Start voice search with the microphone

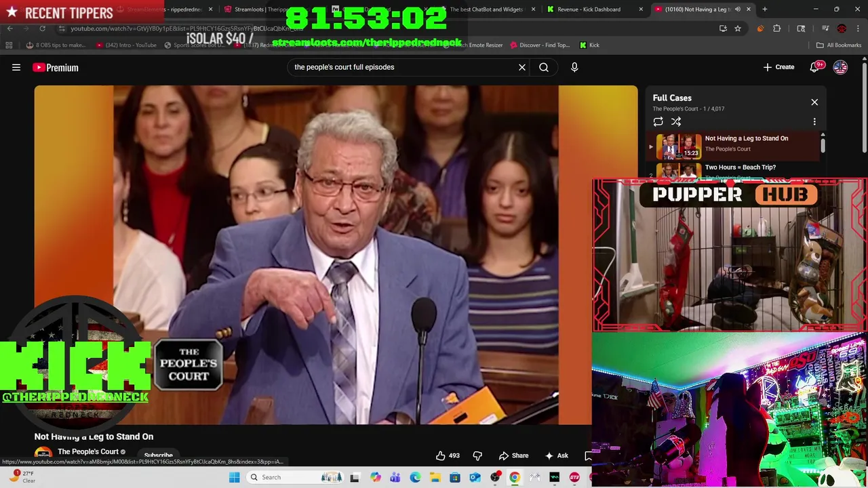574,67
